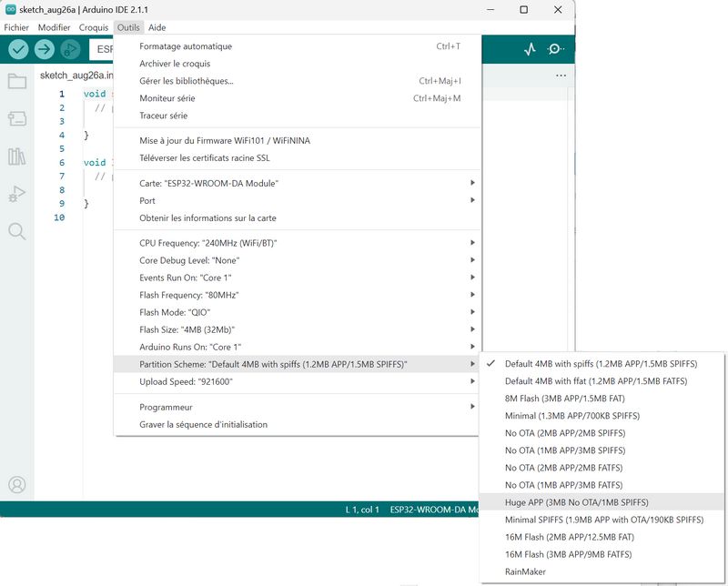Screen dimensions: 728x586
Task: Click line number 1 in editor gutter
Action: coord(62,94)
